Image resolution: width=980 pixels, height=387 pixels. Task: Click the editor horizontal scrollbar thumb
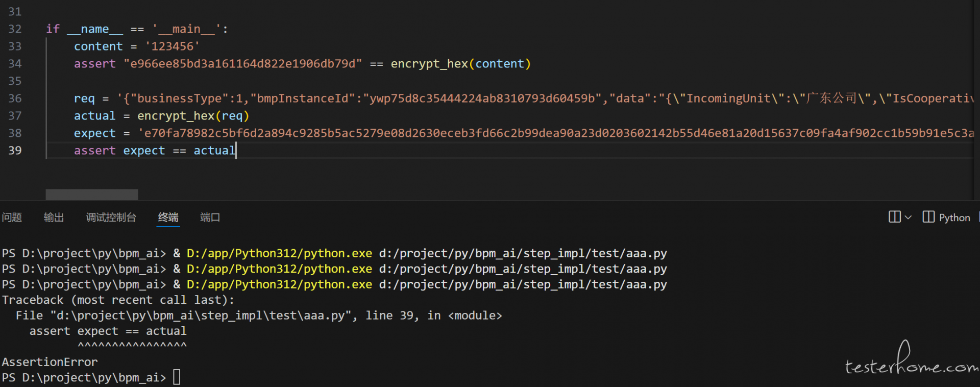pos(92,195)
